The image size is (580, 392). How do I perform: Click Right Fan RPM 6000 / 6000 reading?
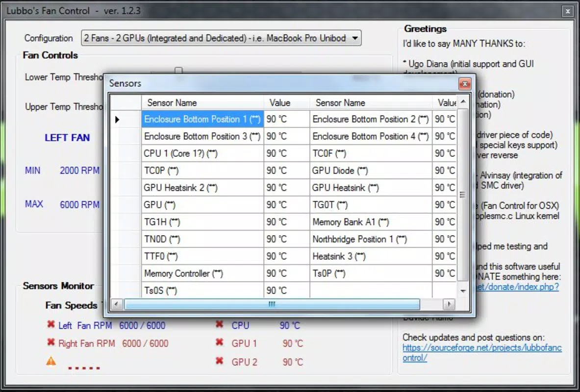(145, 343)
